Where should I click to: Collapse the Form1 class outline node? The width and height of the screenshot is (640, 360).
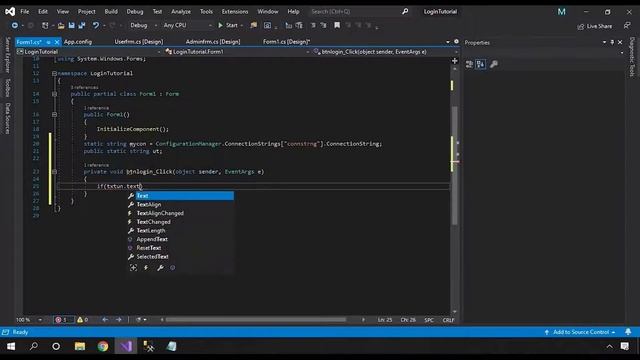[54, 94]
